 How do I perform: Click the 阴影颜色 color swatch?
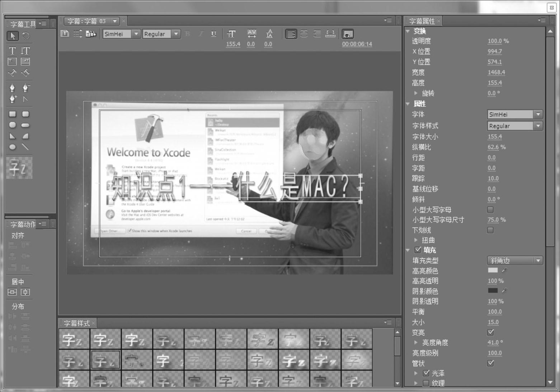click(x=493, y=291)
